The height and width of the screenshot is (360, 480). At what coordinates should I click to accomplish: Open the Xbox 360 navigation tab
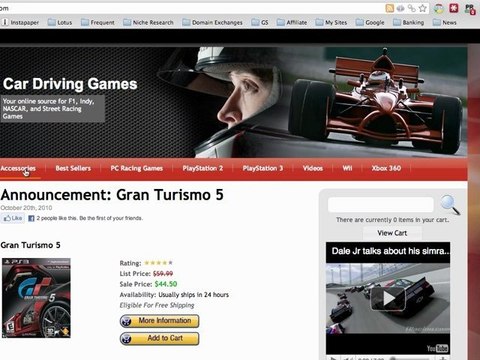pos(386,168)
